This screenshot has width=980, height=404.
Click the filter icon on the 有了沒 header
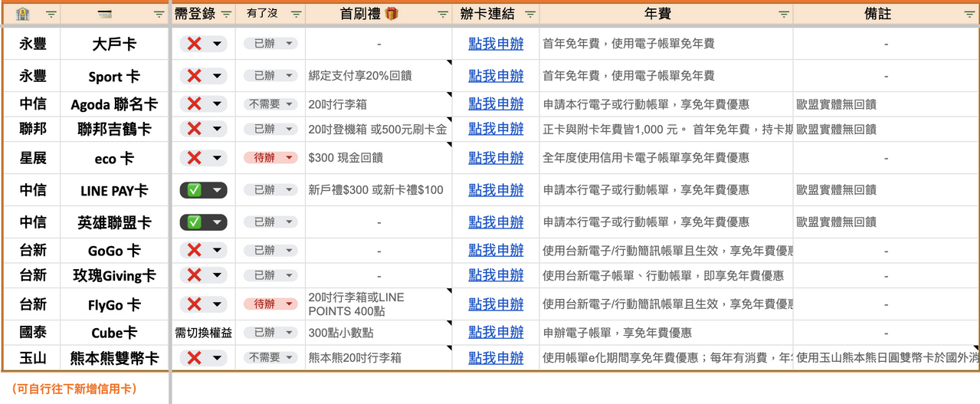[x=296, y=15]
